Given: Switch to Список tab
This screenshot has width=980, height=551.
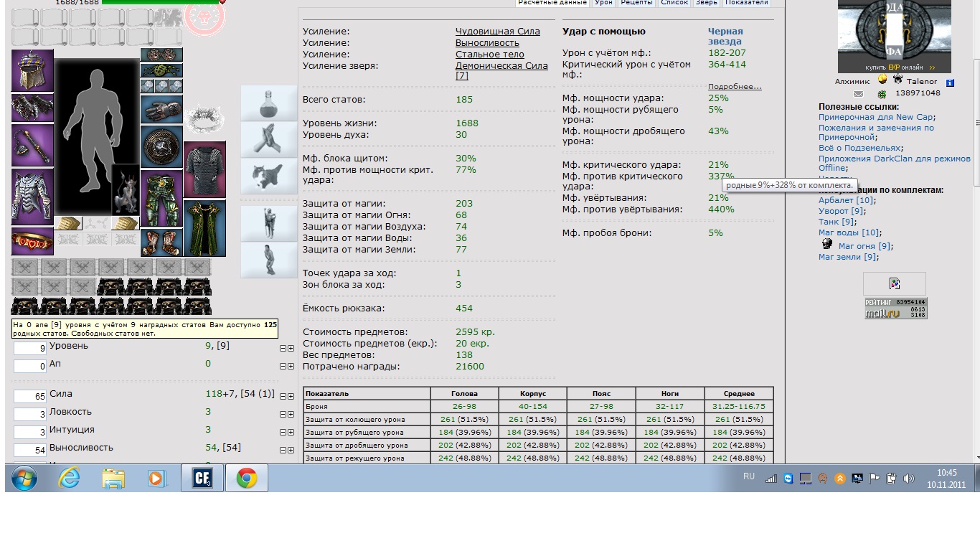Looking at the screenshot, I should [x=674, y=3].
